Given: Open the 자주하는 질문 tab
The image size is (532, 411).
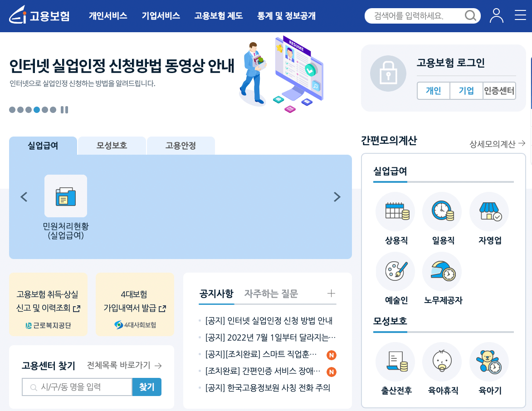Looking at the screenshot, I should coord(272,294).
